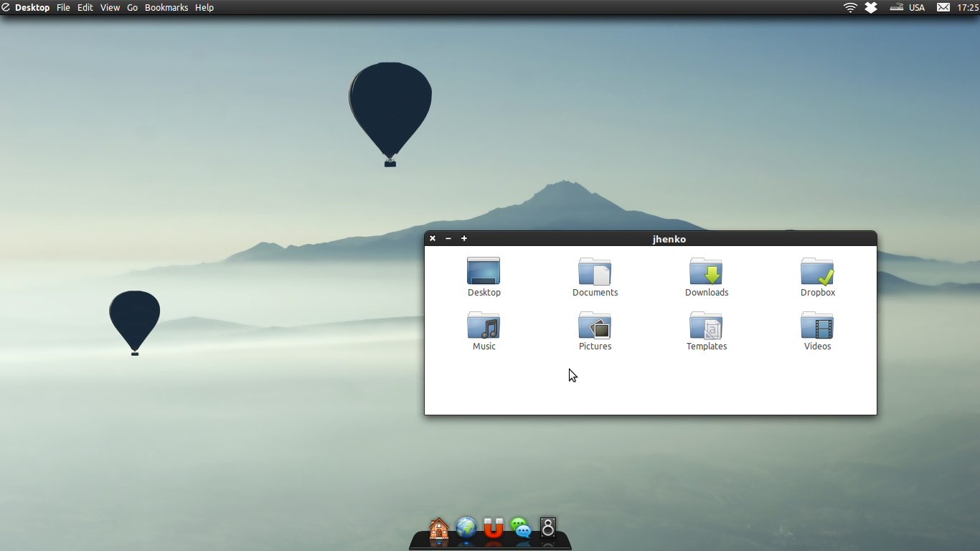Click the Go menu in top bar
This screenshot has height=551, width=980.
(x=133, y=7)
